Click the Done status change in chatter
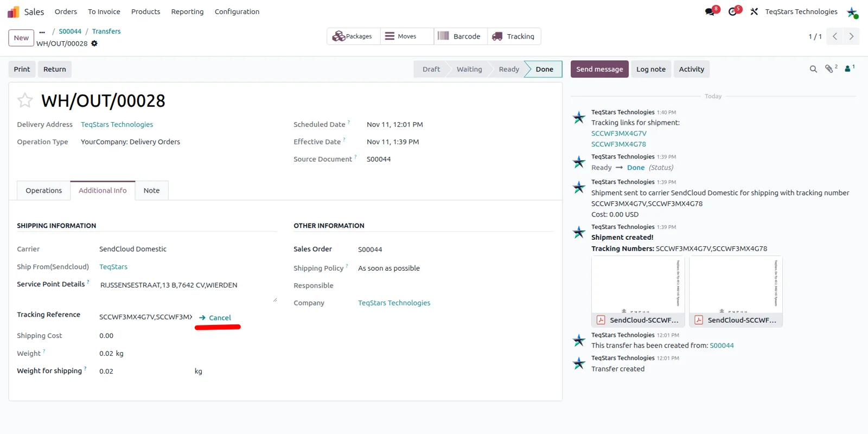 pos(636,168)
